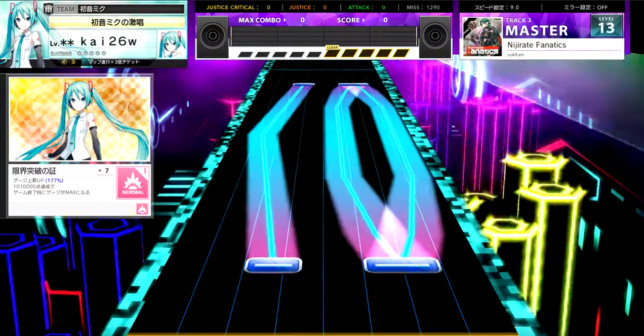Viewport: 644px width, 336px height.
Task: Click the song title Nijirate Fanatics
Action: (x=537, y=45)
